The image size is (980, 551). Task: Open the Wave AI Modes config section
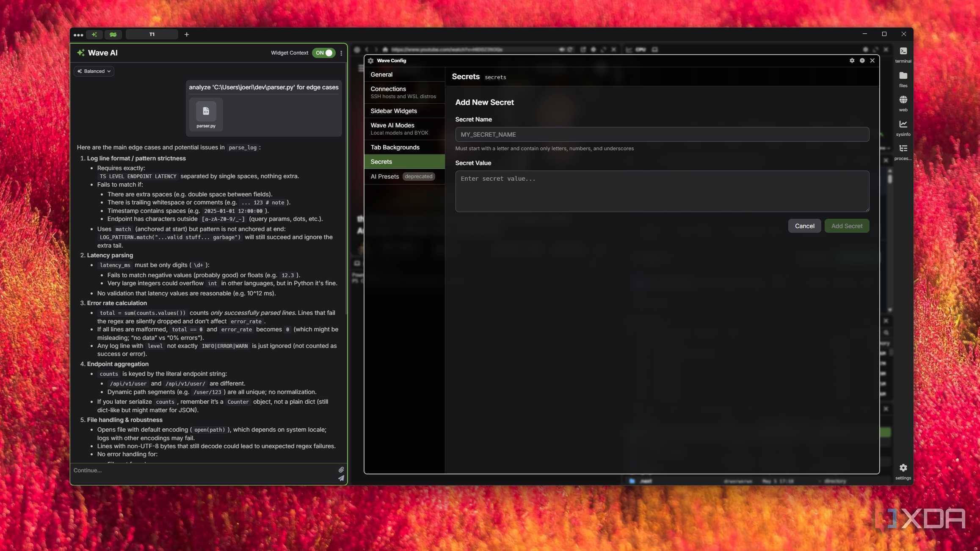point(404,129)
